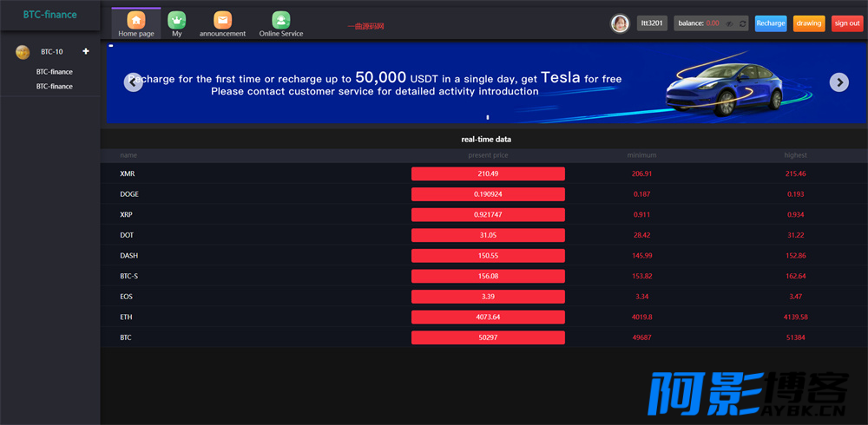Click ETH minimum value 4019.8
The width and height of the screenshot is (868, 425).
pos(641,317)
